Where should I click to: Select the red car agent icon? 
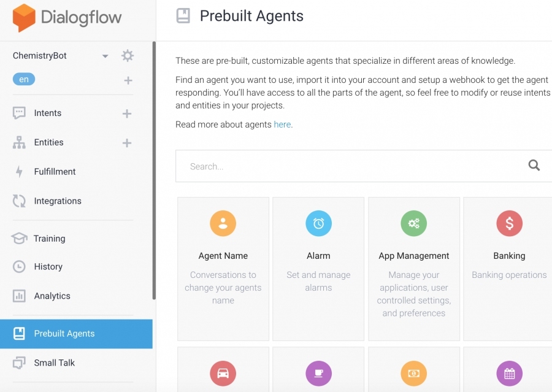click(223, 374)
